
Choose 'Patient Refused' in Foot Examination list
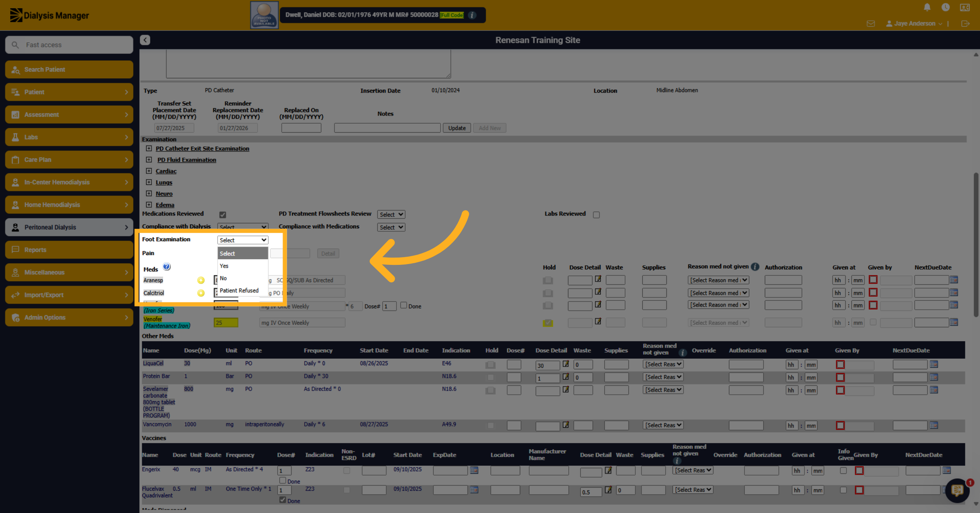pos(239,291)
